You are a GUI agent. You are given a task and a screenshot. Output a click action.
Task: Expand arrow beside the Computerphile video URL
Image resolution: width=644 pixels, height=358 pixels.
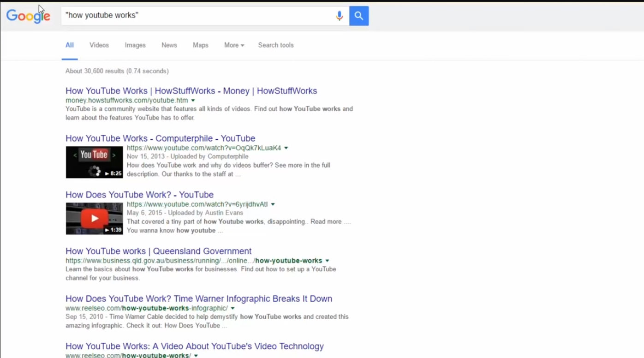(286, 148)
